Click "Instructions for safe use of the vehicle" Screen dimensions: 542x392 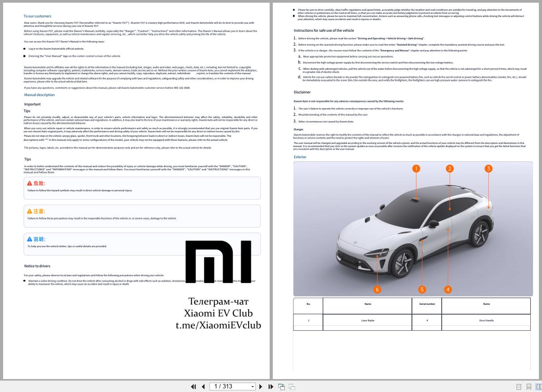pyautogui.click(x=324, y=30)
